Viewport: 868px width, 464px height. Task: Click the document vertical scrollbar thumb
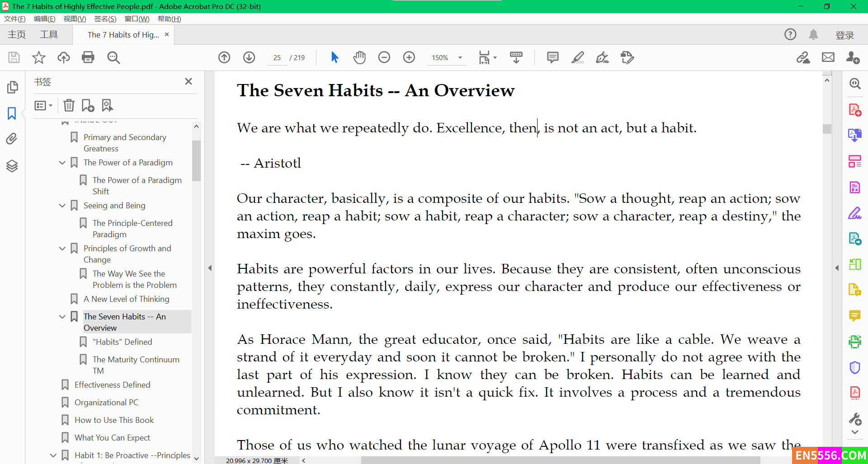tap(827, 129)
